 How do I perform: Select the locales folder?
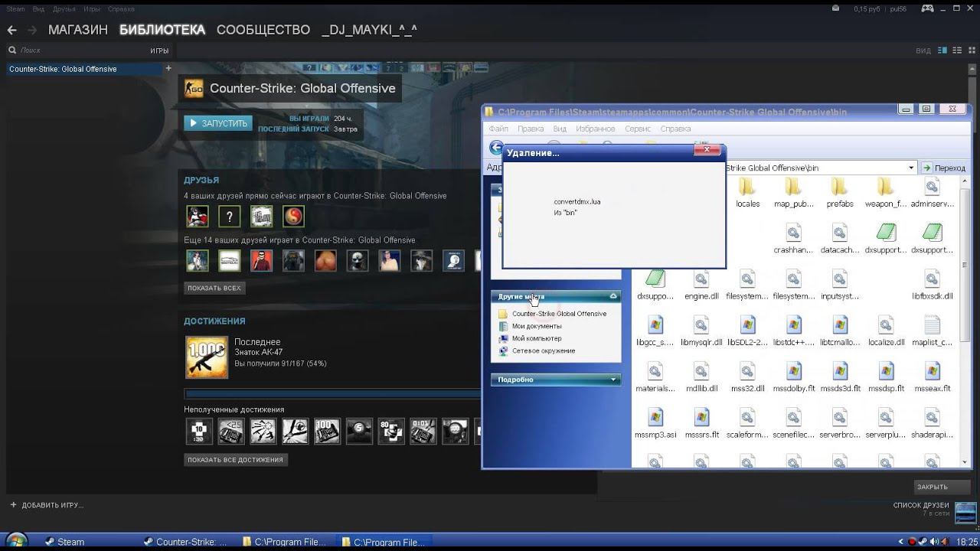click(x=747, y=193)
